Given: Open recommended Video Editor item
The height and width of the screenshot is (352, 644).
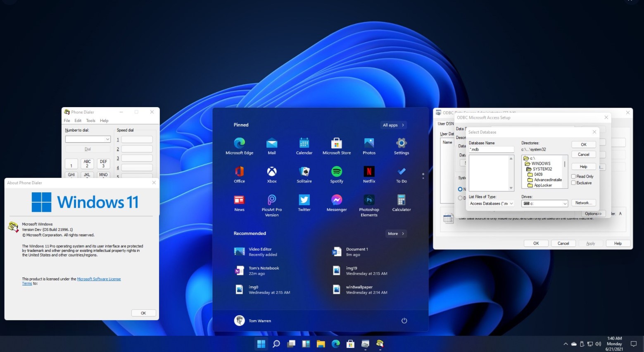Looking at the screenshot, I should (x=257, y=251).
